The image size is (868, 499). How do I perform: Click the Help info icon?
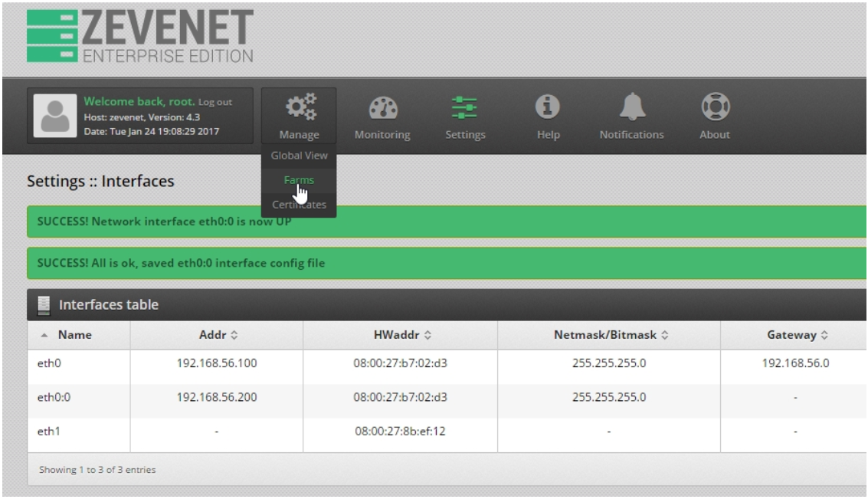tap(548, 107)
